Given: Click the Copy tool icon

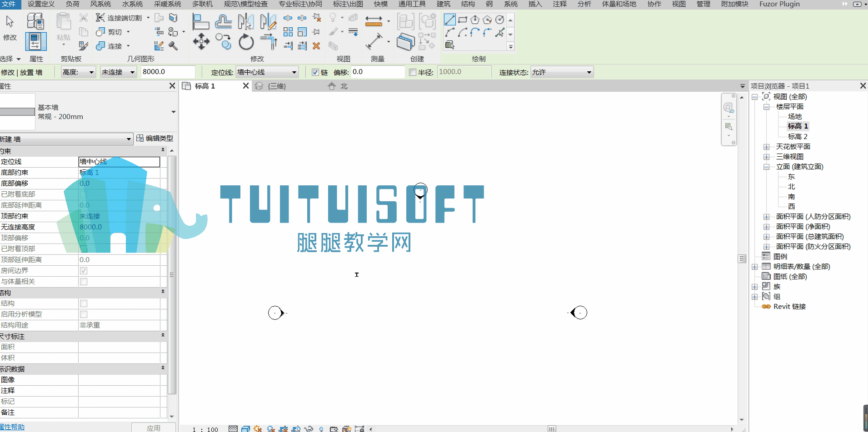Looking at the screenshot, I should pyautogui.click(x=223, y=41).
